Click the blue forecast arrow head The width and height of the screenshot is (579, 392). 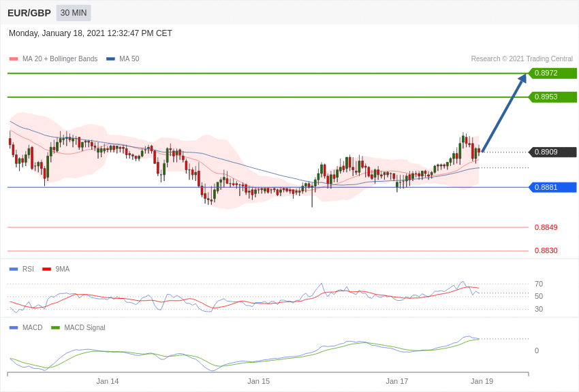[522, 80]
